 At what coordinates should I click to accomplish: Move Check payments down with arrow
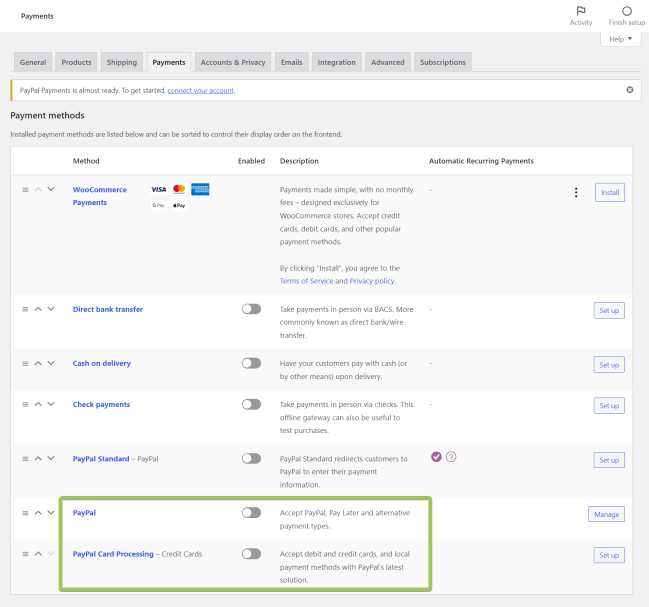coord(51,405)
